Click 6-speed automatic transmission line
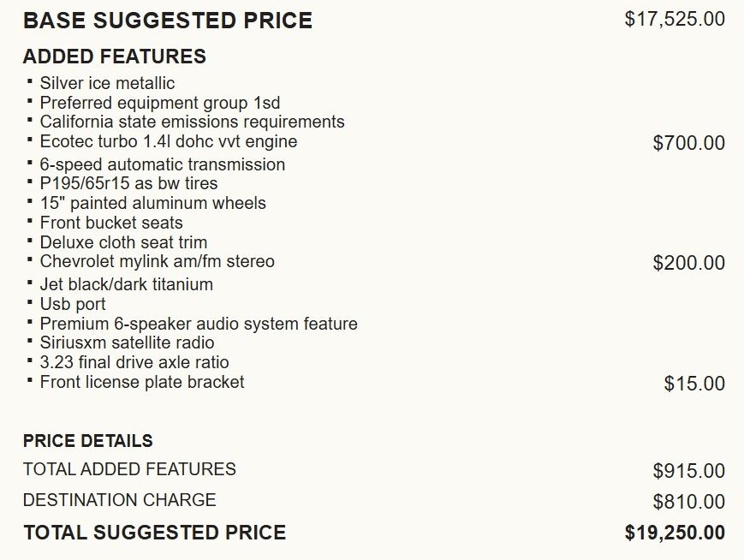 tap(162, 164)
